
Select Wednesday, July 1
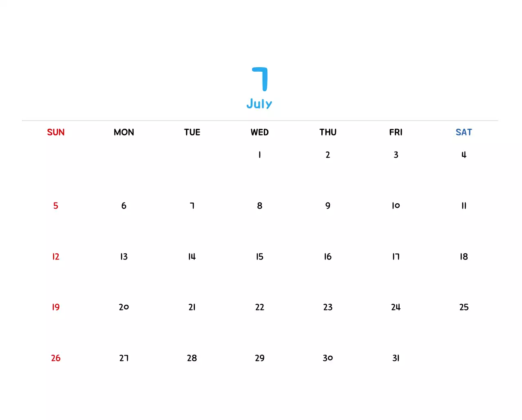[260, 155]
